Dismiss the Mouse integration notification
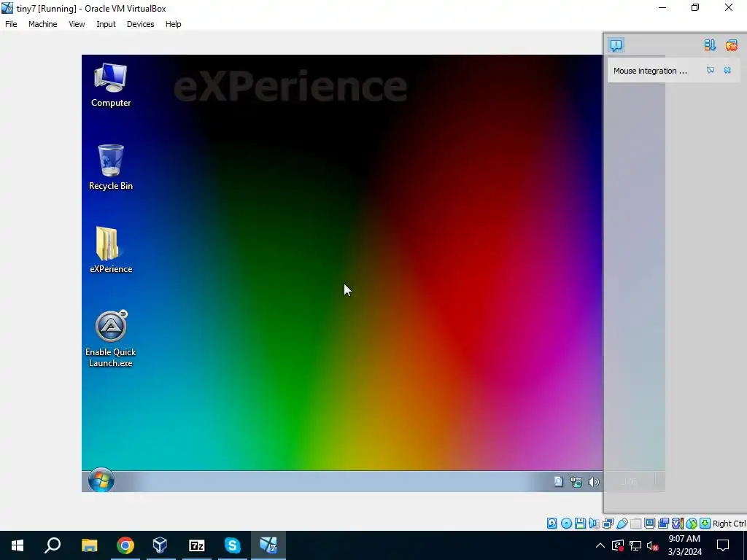 point(727,71)
